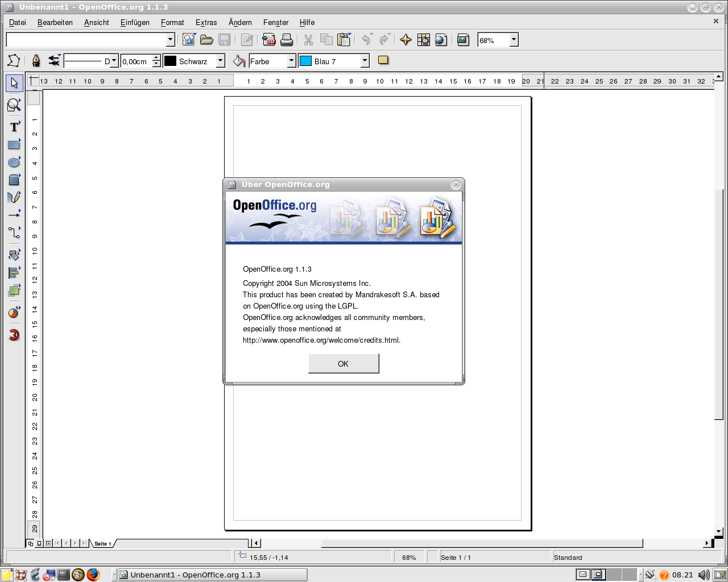
Task: Toggle the Navigator star icon
Action: pyautogui.click(x=406, y=40)
